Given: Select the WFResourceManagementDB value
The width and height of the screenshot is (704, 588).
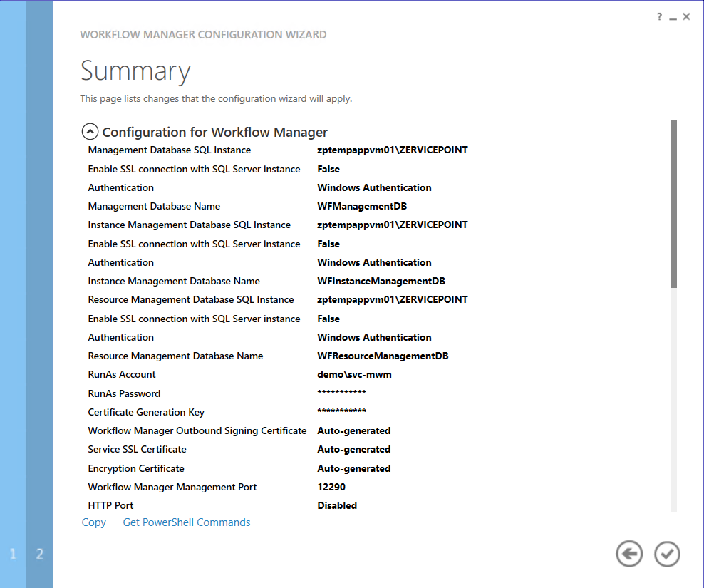Looking at the screenshot, I should pyautogui.click(x=383, y=356).
